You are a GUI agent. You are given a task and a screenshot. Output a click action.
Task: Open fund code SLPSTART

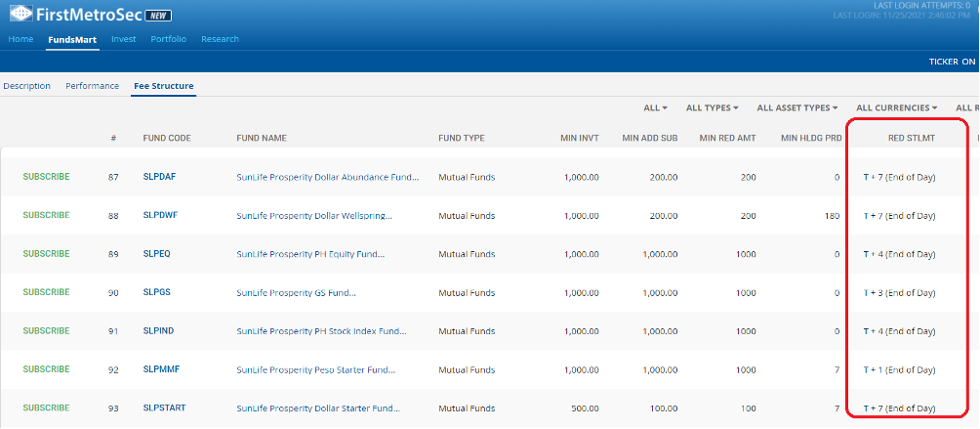[x=164, y=408]
